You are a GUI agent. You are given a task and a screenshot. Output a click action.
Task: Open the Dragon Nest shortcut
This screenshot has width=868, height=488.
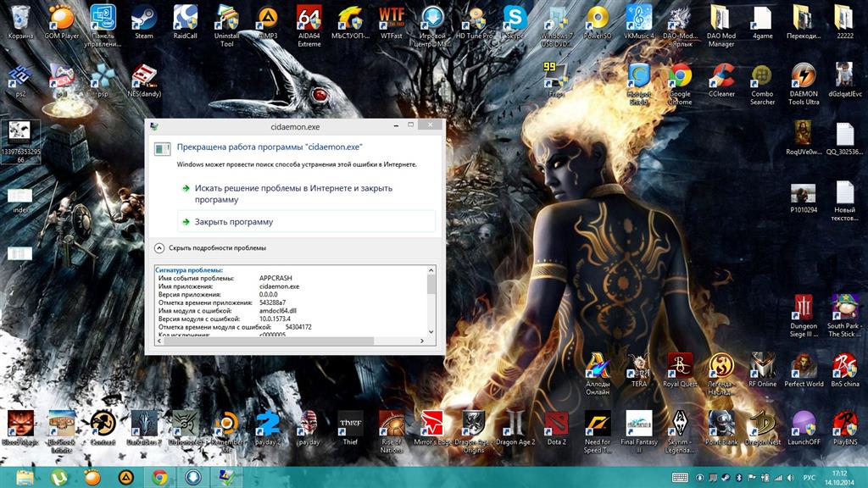(x=762, y=428)
